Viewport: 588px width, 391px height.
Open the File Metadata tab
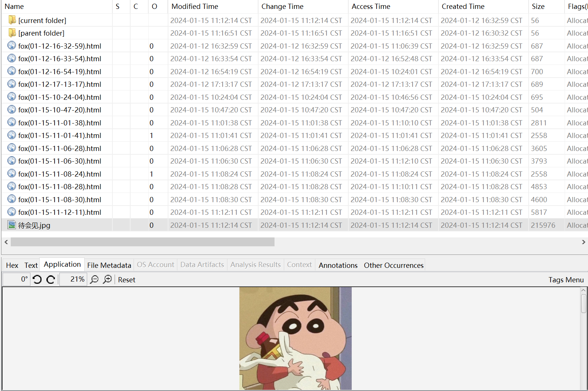pos(109,265)
